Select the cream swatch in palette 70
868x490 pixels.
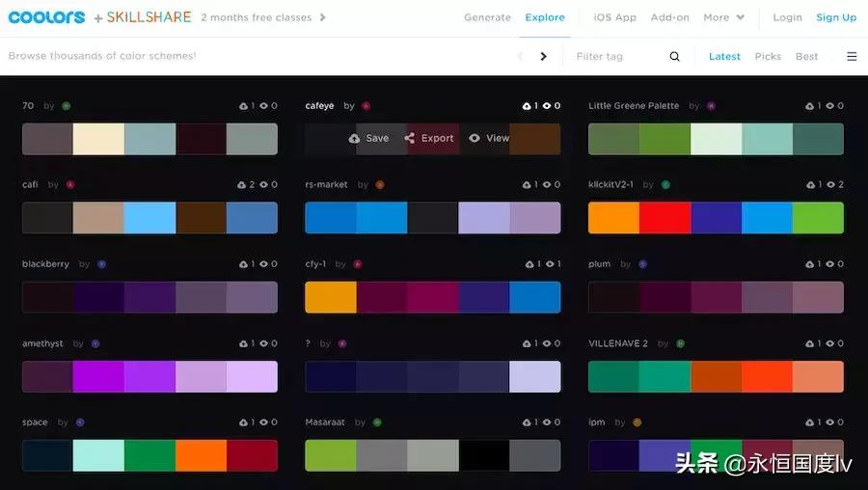coord(98,139)
